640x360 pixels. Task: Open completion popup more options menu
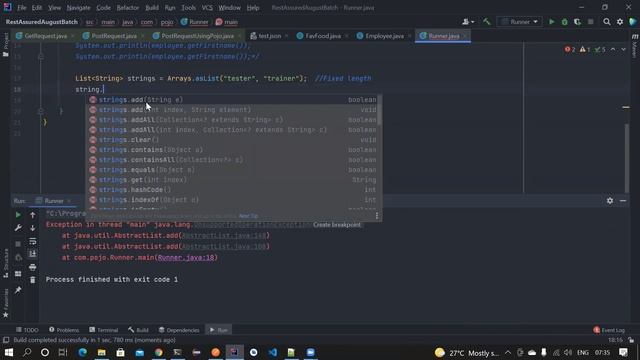[x=377, y=216]
